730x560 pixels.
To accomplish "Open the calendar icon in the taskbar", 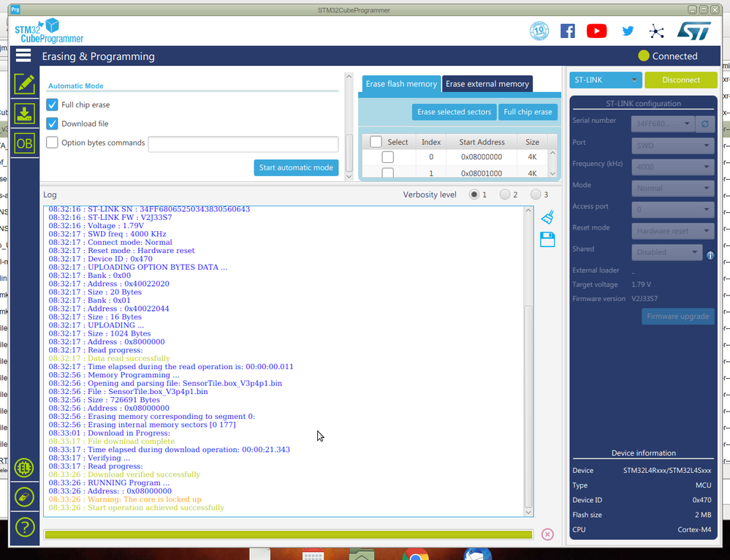I will [x=313, y=554].
